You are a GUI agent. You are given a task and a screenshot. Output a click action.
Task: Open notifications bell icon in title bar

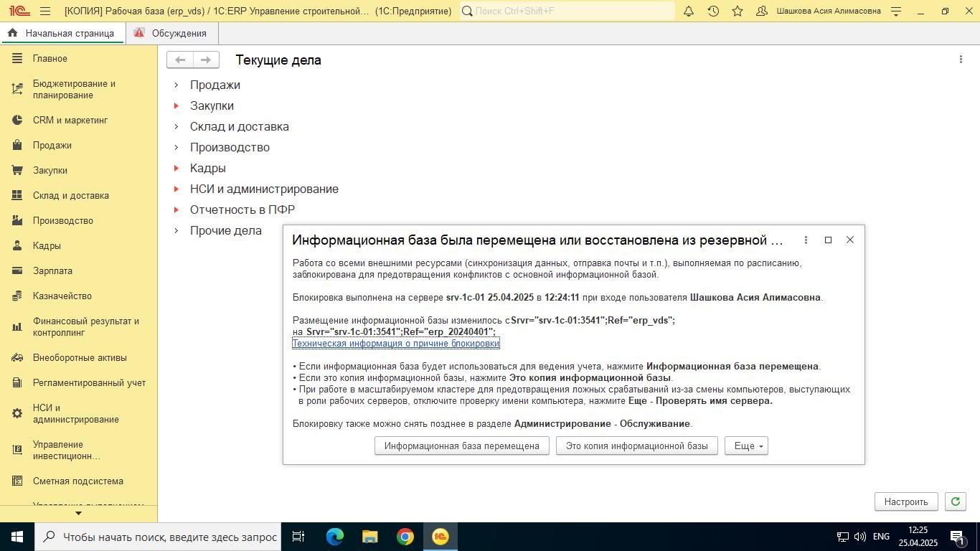tap(689, 11)
